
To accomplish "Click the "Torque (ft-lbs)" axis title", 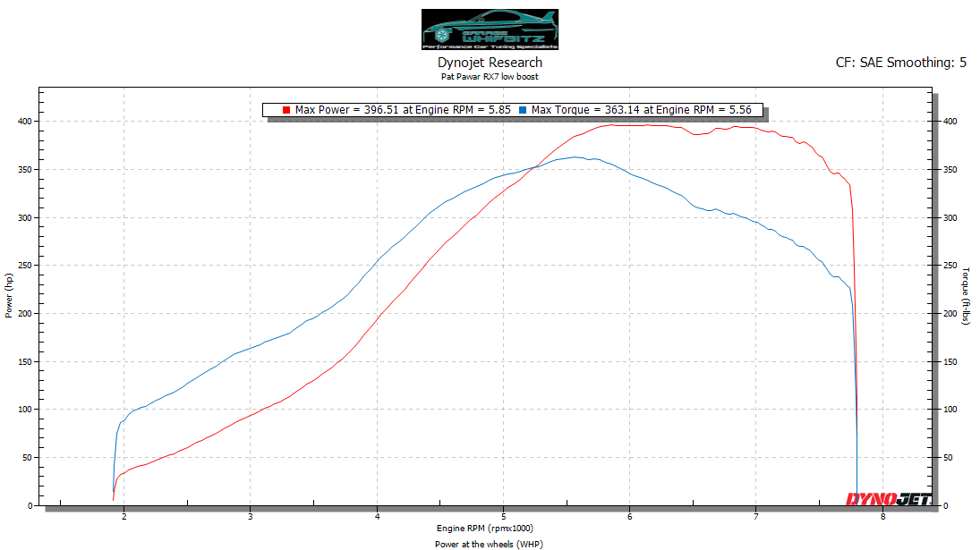I will point(966,296).
